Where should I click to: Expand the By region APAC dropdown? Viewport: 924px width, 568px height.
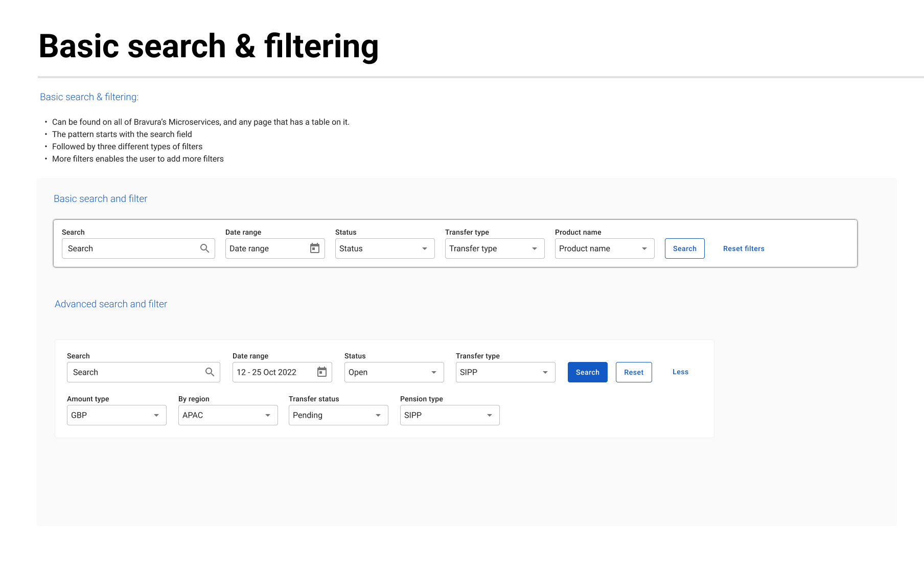click(228, 415)
